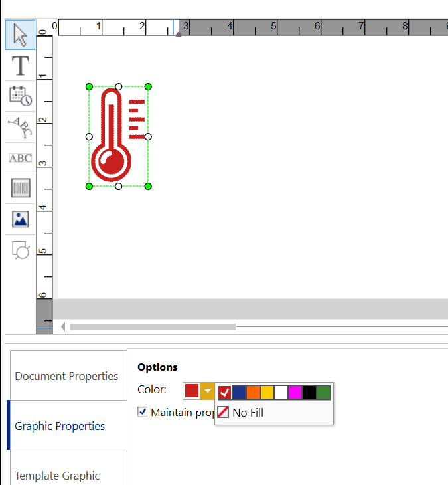This screenshot has width=448, height=485.
Task: Pick the ABC text box tool
Action: [20, 158]
